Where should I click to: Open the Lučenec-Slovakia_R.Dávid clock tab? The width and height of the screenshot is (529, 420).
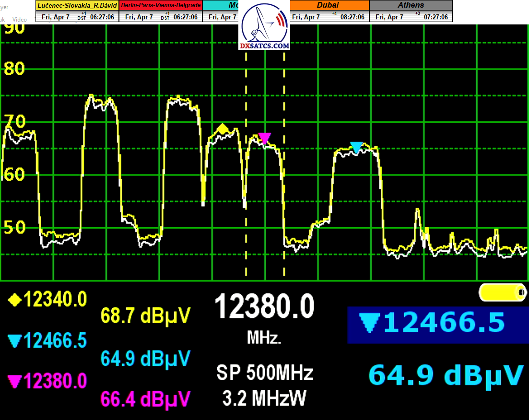[77, 5]
